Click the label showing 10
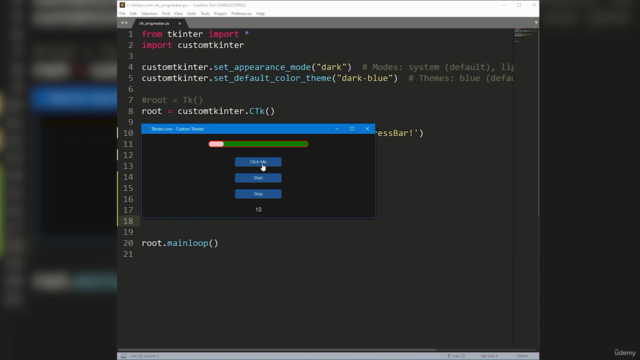 pos(258,209)
